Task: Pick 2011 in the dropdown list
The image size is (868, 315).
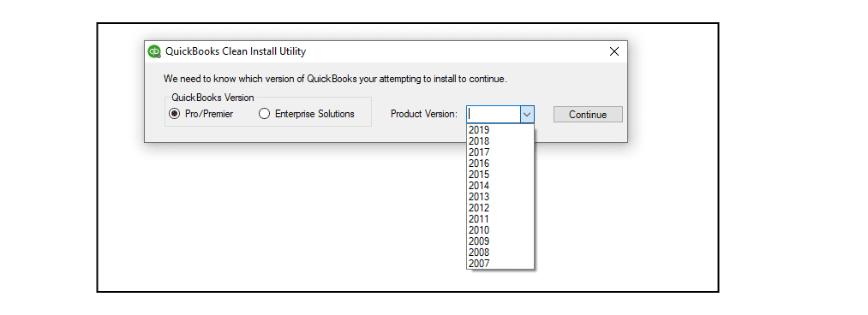Action: (500, 219)
